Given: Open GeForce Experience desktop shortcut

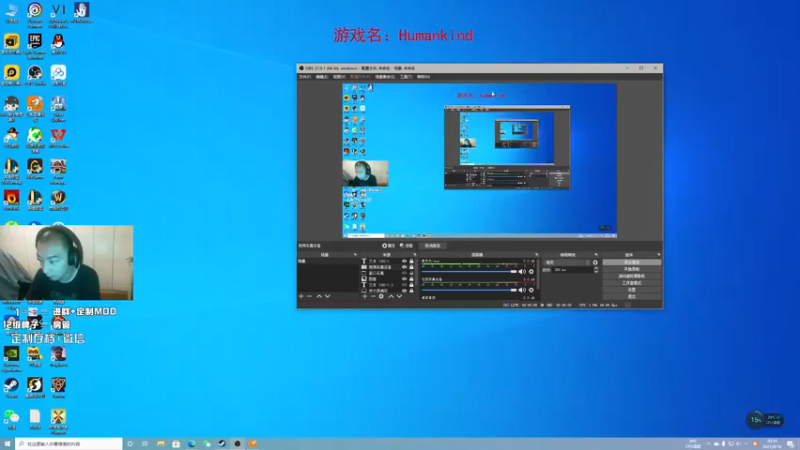Looking at the screenshot, I should [11, 359].
